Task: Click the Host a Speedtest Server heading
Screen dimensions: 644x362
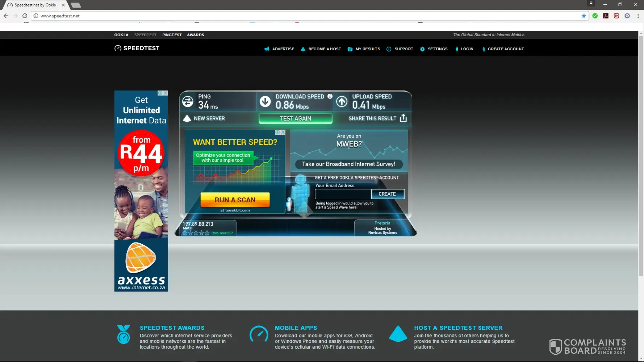Action: [458, 328]
